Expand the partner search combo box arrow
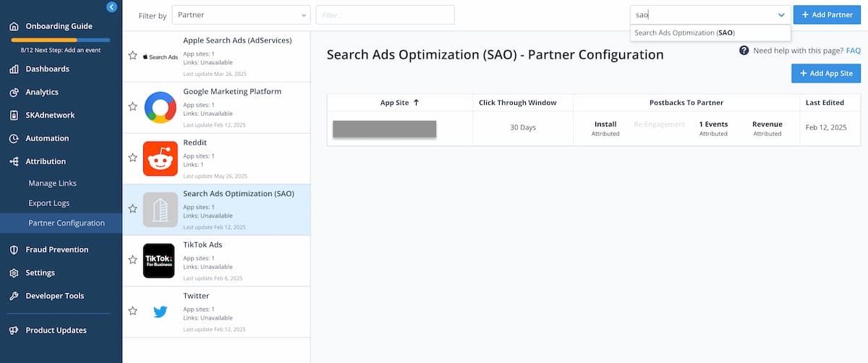 pyautogui.click(x=781, y=15)
